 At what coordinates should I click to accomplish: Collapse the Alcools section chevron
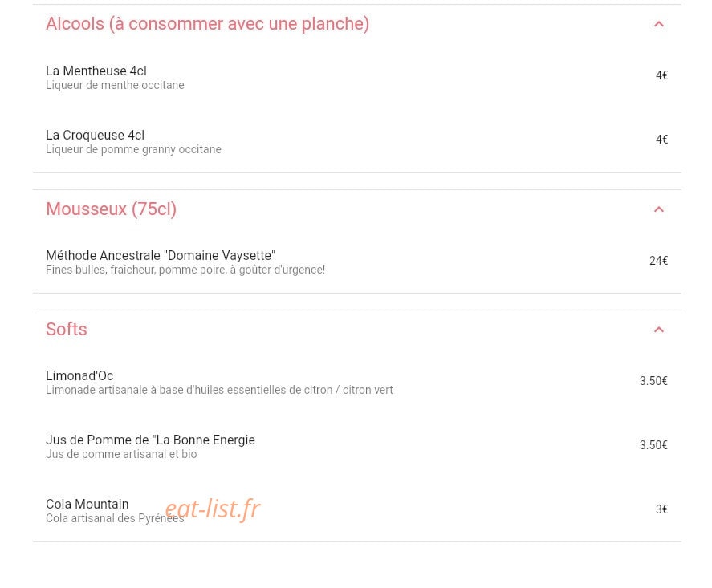coord(658,24)
